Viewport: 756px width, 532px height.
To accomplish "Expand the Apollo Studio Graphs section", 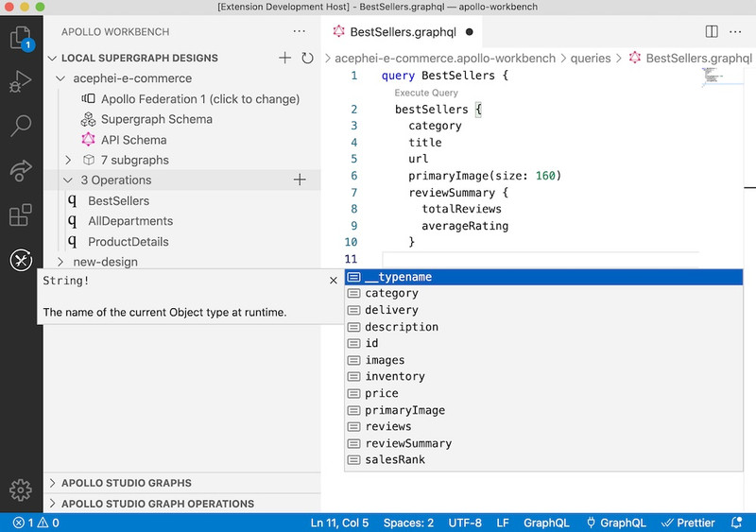I will (x=53, y=483).
